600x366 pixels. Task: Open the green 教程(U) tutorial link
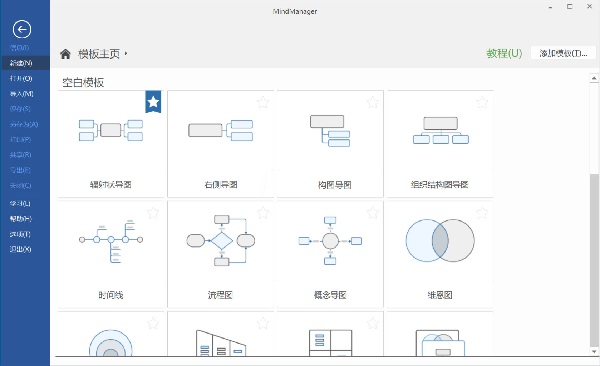(504, 53)
